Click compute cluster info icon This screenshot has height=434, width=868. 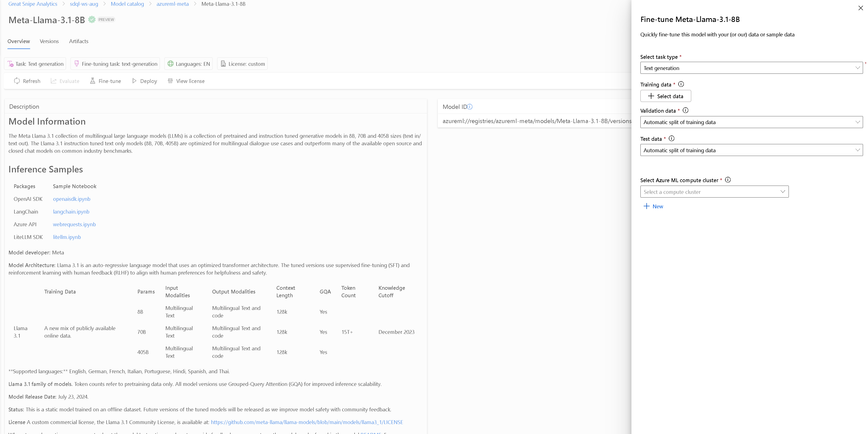coord(728,180)
